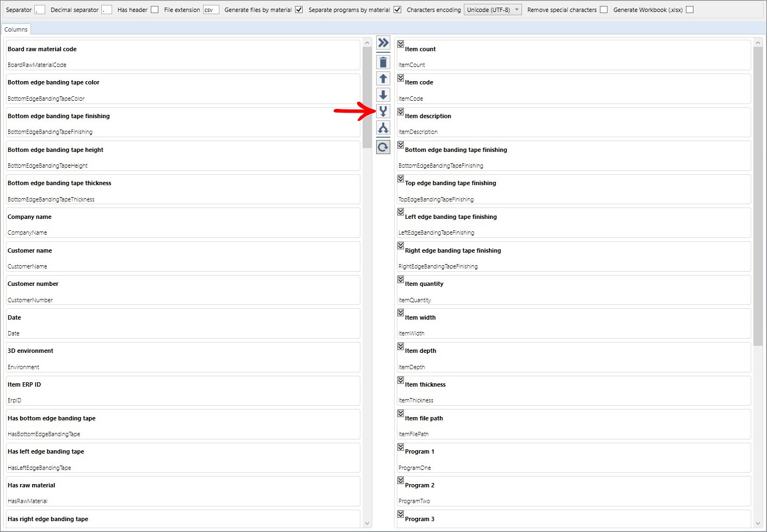Expand the Top edge banding tape finishing entry
The height and width of the screenshot is (532, 767).
[x=401, y=179]
